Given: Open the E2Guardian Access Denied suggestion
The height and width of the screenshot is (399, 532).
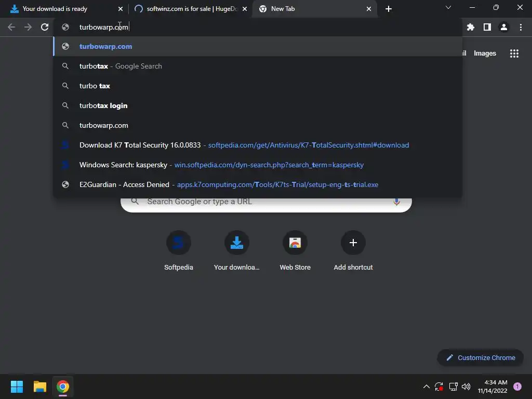Looking at the screenshot, I should coord(258,184).
